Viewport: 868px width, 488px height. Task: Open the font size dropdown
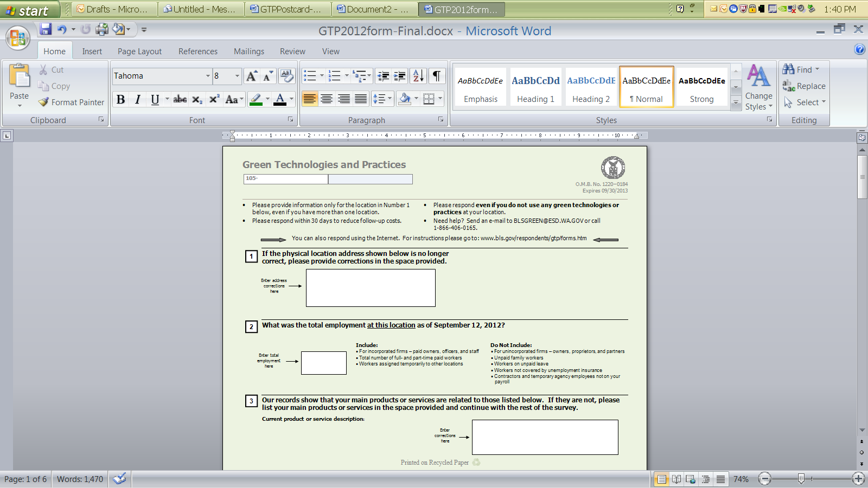pos(237,76)
